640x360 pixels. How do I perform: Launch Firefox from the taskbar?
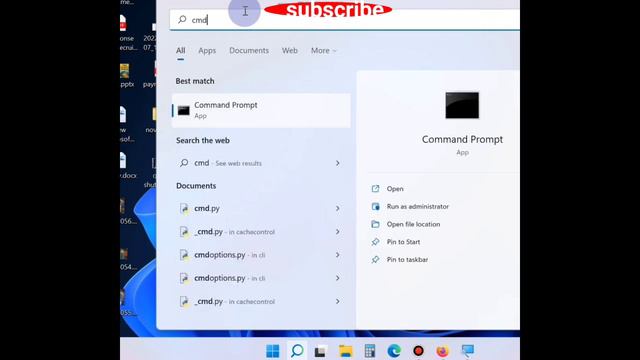click(442, 351)
